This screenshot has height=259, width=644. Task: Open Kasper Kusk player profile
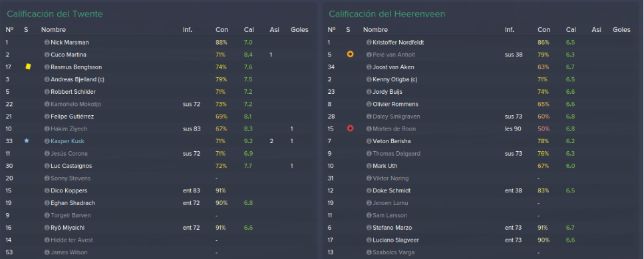tap(67, 141)
